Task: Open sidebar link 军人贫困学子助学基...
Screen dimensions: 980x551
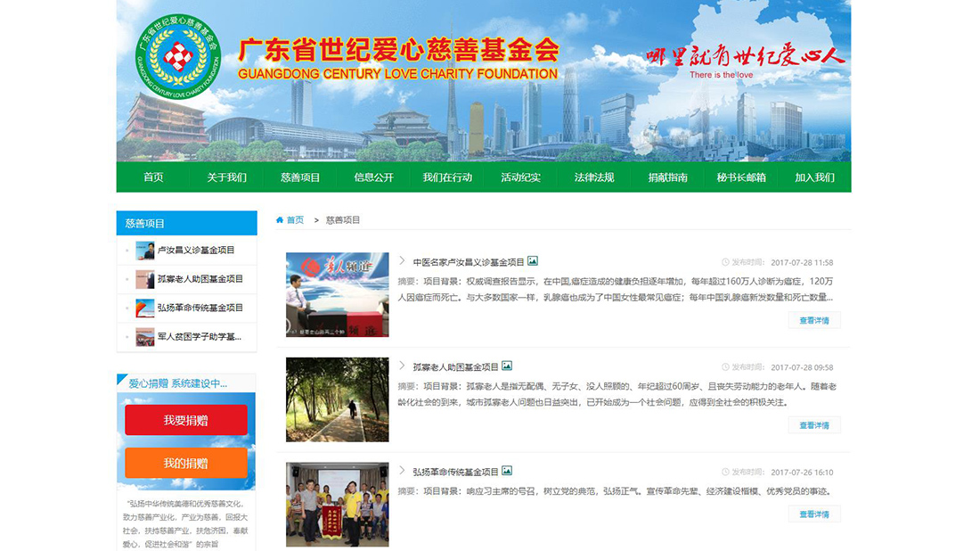Action: [x=199, y=336]
